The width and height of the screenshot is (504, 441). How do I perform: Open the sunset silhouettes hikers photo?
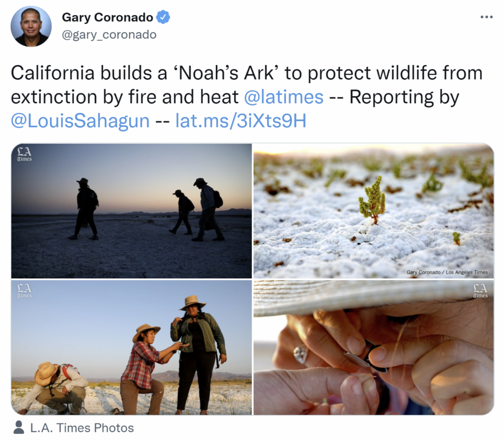pyautogui.click(x=131, y=211)
